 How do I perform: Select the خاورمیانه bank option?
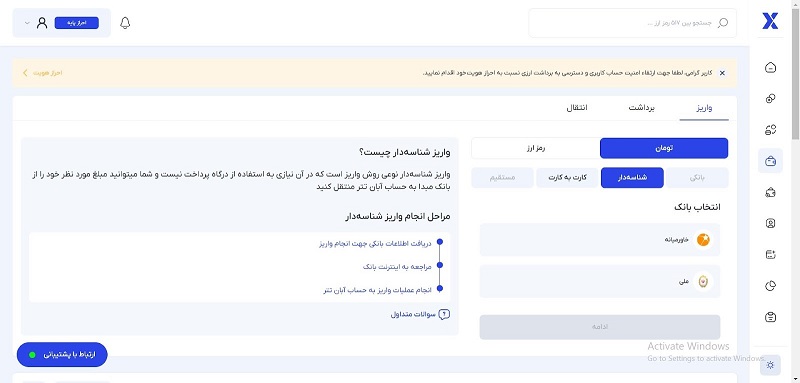[599, 239]
